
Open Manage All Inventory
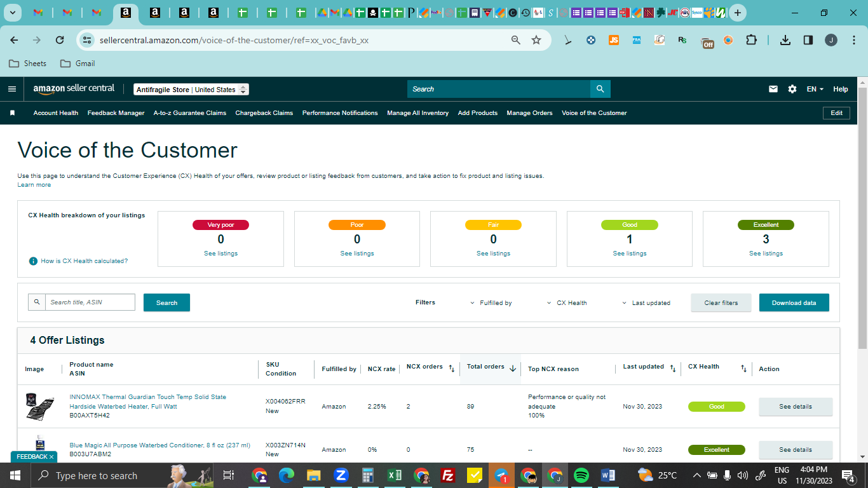tap(417, 113)
